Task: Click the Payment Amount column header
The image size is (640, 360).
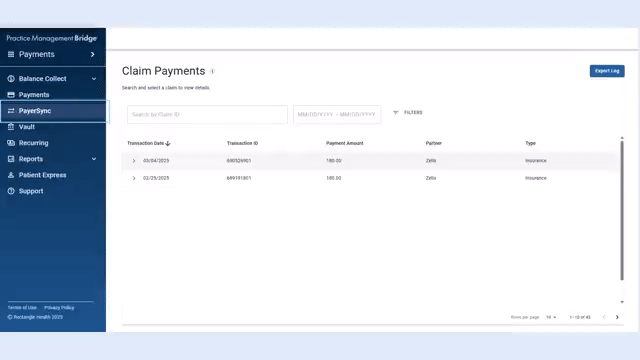Action: click(344, 143)
